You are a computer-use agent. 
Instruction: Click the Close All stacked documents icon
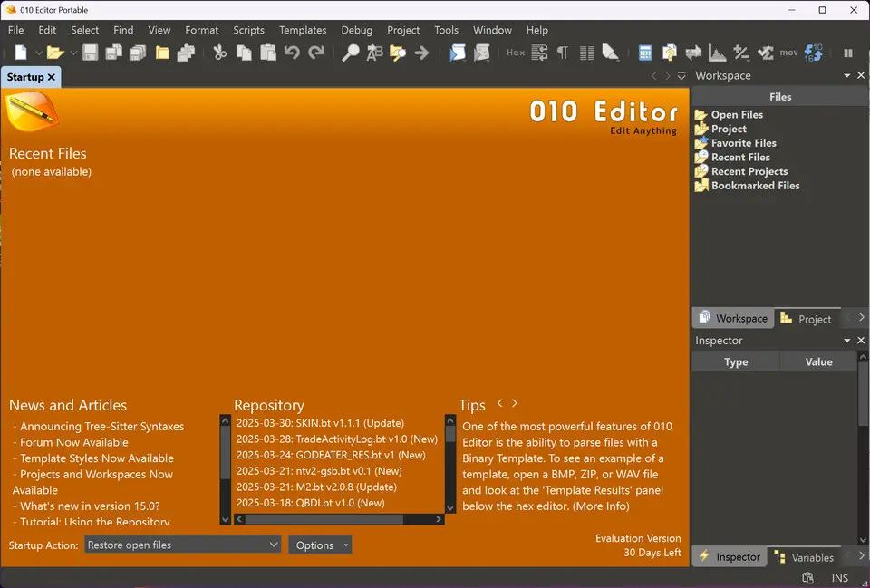[x=186, y=53]
